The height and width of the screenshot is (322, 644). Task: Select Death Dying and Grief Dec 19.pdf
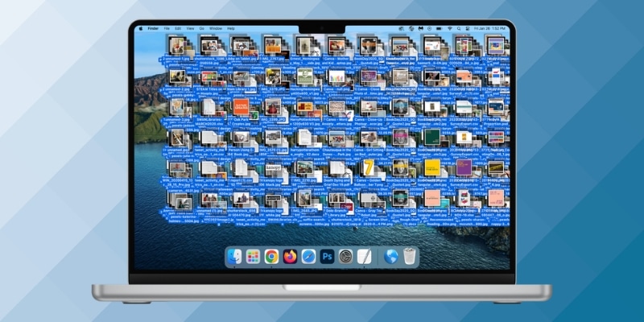click(x=336, y=183)
